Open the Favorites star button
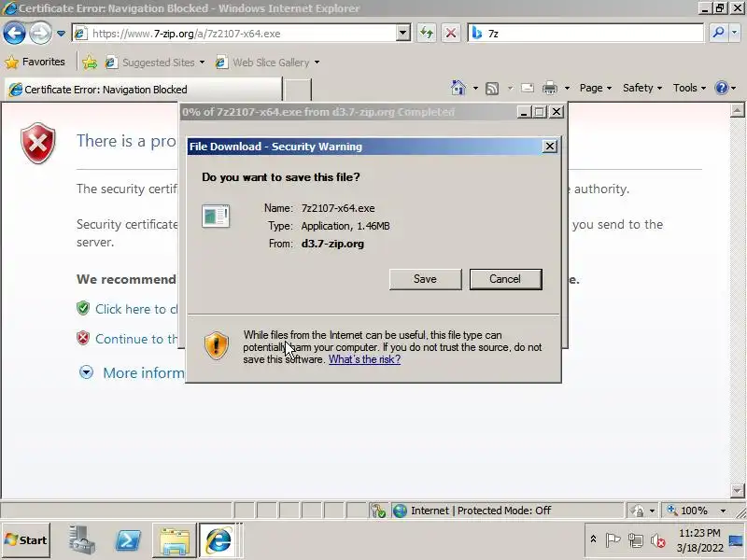This screenshot has height=560, width=747. point(35,62)
